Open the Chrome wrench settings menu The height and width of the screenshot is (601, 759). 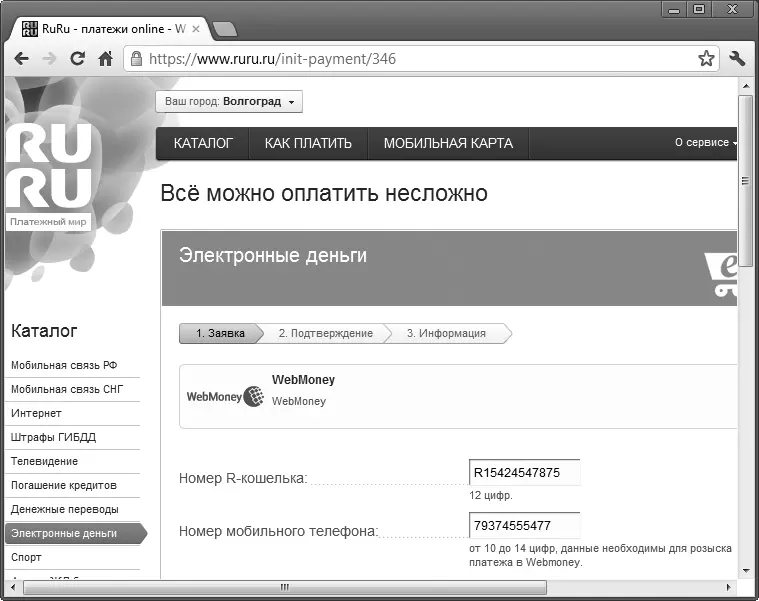(x=738, y=59)
